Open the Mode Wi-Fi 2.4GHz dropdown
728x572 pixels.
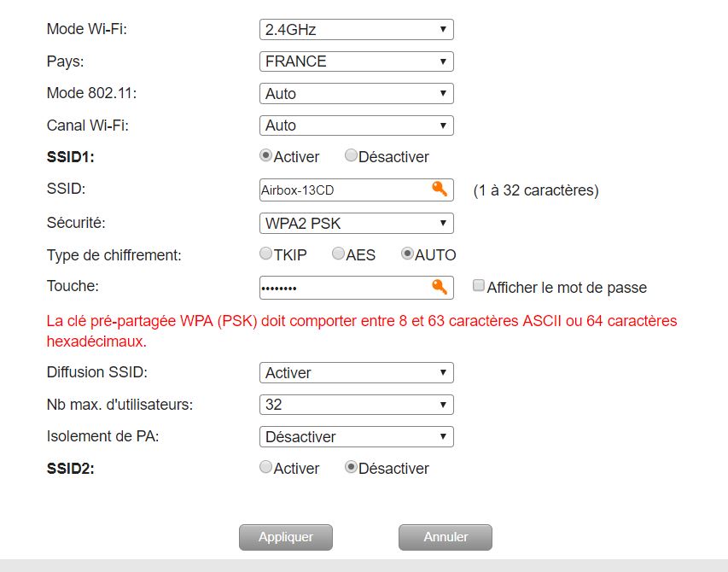[x=357, y=29]
